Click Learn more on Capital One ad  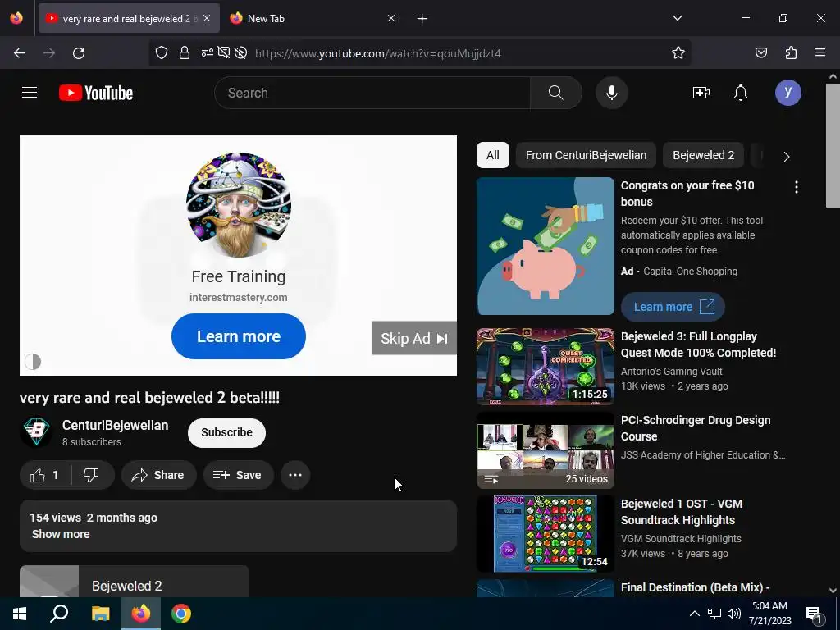point(673,307)
